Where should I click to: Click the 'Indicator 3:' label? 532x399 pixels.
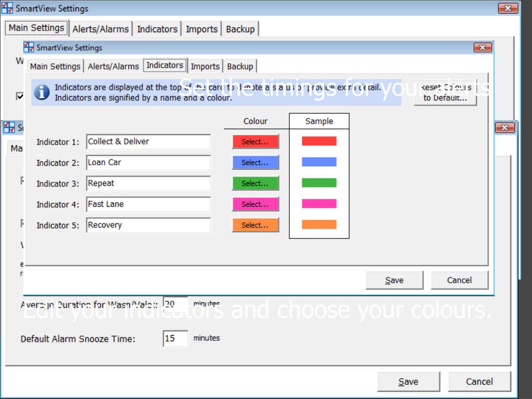pyautogui.click(x=58, y=184)
